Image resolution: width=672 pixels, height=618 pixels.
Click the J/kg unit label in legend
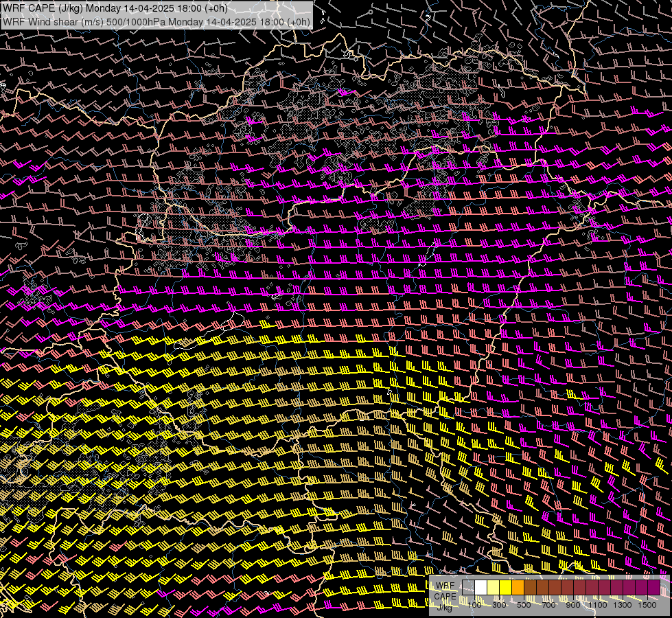(445, 607)
